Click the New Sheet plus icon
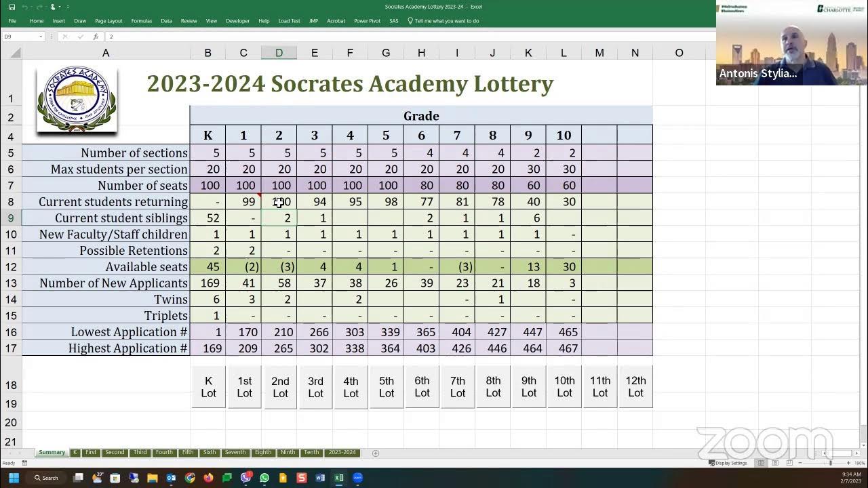The height and width of the screenshot is (488, 868). click(376, 453)
